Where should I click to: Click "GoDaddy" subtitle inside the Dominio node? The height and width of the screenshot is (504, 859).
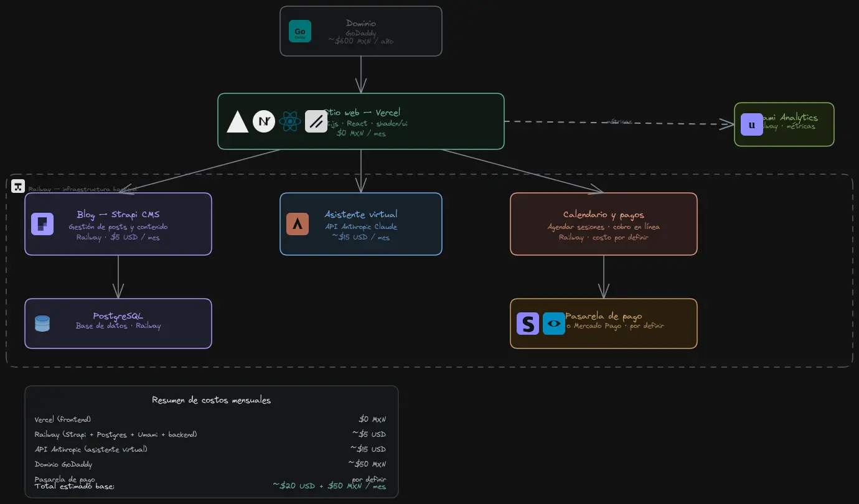coord(361,33)
